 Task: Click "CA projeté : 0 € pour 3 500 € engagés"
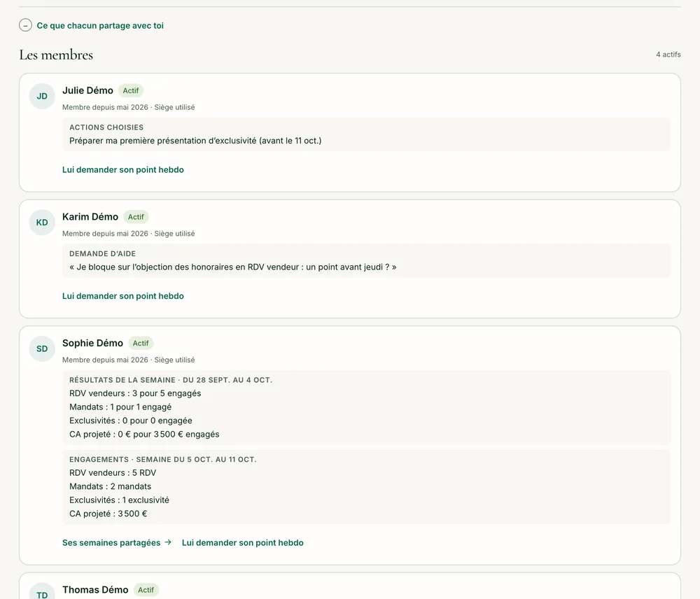(144, 435)
